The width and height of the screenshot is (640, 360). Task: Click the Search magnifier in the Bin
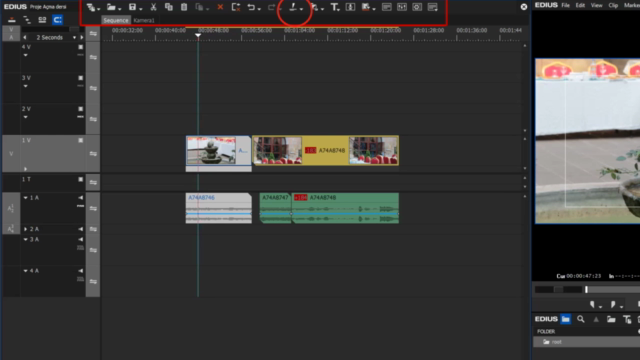click(581, 319)
